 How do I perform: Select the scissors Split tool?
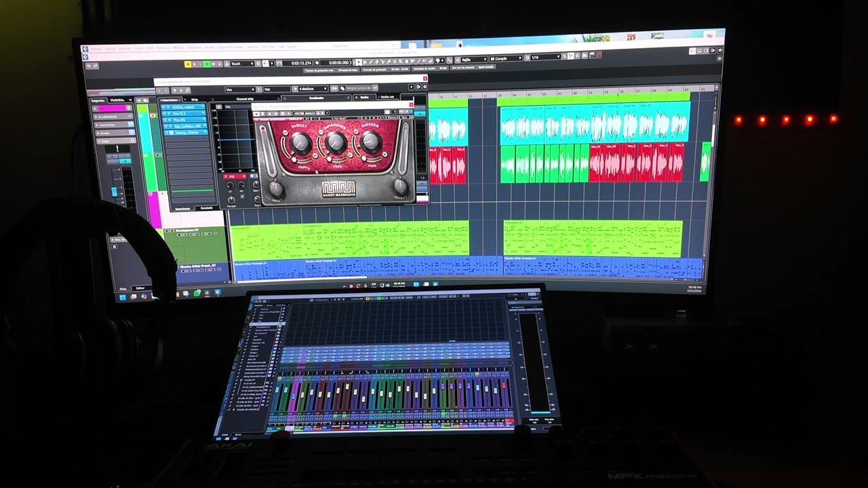(383, 62)
